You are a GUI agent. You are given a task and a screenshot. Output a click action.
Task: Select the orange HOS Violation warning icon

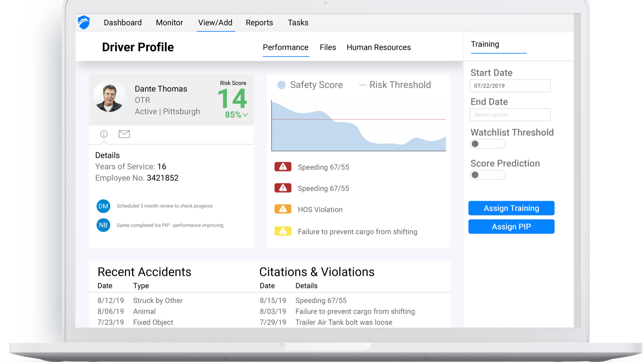[283, 209]
